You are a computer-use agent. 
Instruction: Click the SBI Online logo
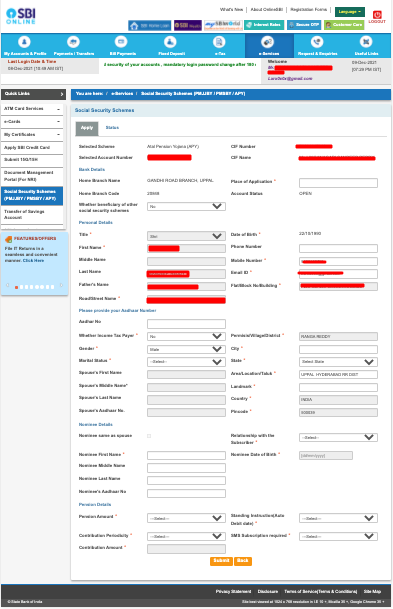[21, 16]
